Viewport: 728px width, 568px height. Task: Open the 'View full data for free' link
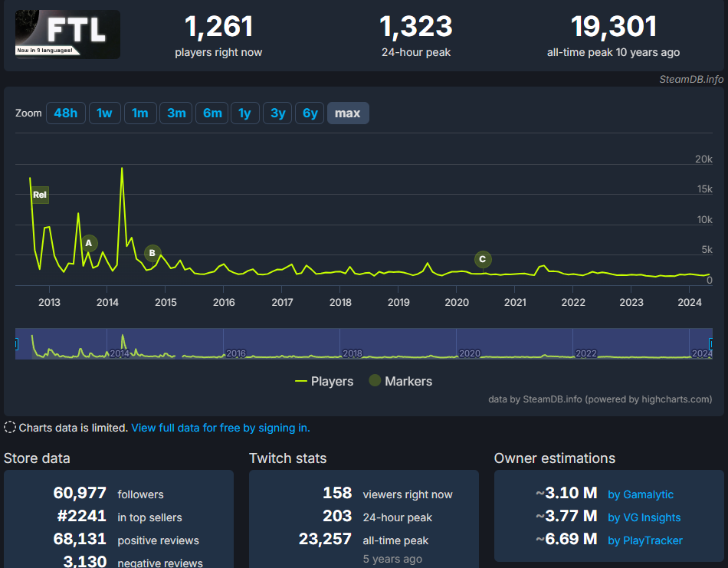click(x=220, y=428)
